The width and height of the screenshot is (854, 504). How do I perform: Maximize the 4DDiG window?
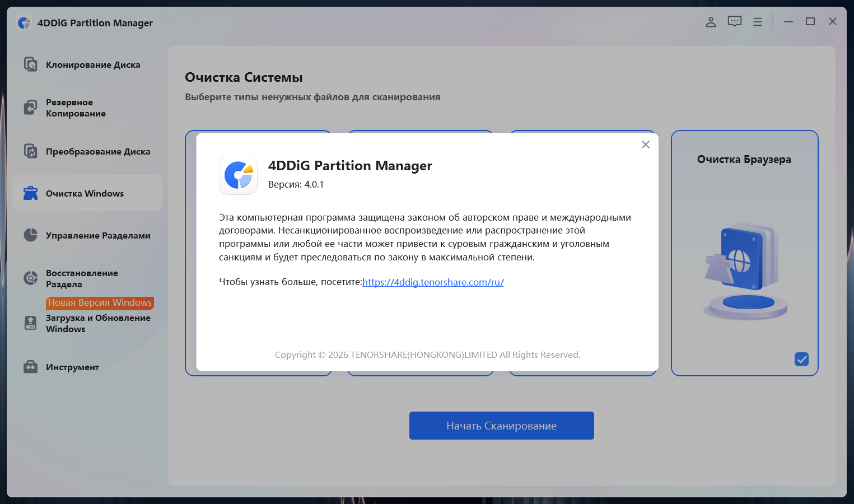(x=810, y=22)
